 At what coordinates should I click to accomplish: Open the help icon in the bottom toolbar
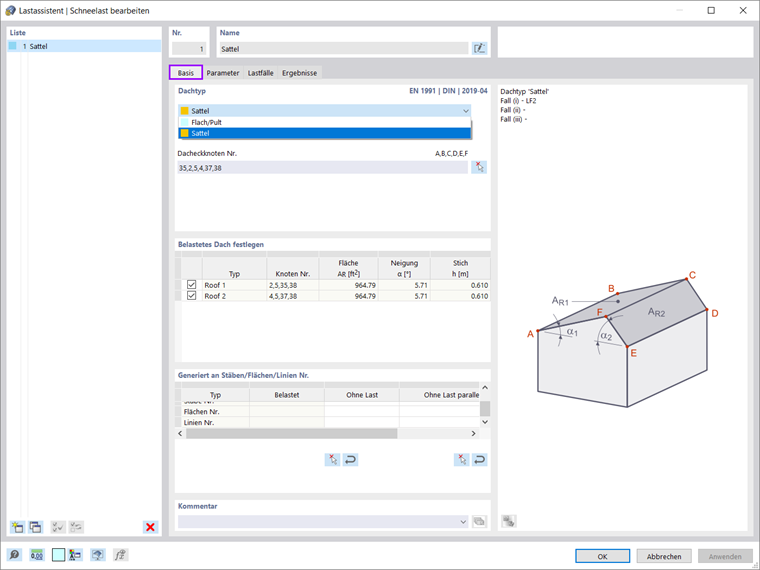(x=15, y=555)
